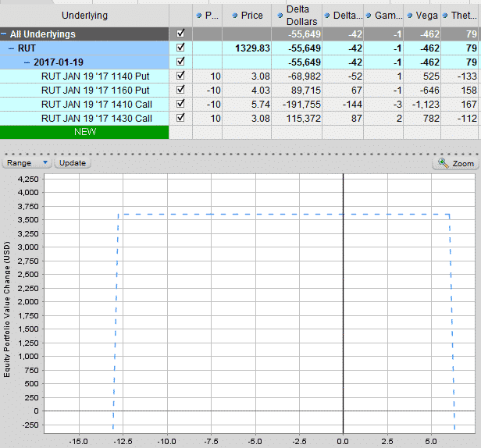Viewport: 481px width, 448px height.
Task: Click vega value -646
Action: pos(429,91)
